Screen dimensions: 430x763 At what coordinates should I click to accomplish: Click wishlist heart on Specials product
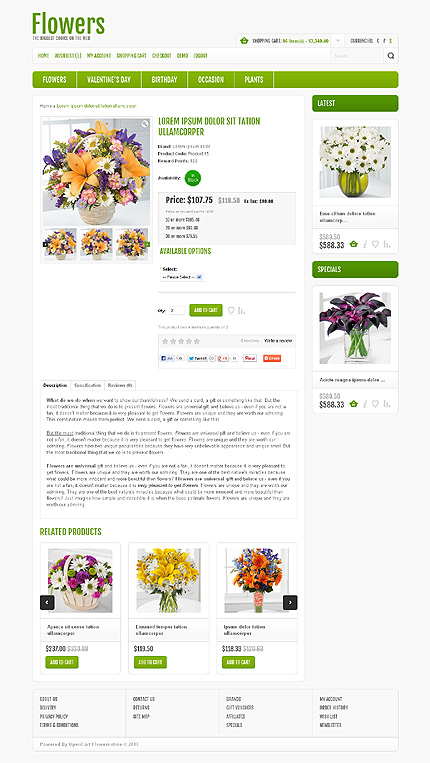pos(375,404)
